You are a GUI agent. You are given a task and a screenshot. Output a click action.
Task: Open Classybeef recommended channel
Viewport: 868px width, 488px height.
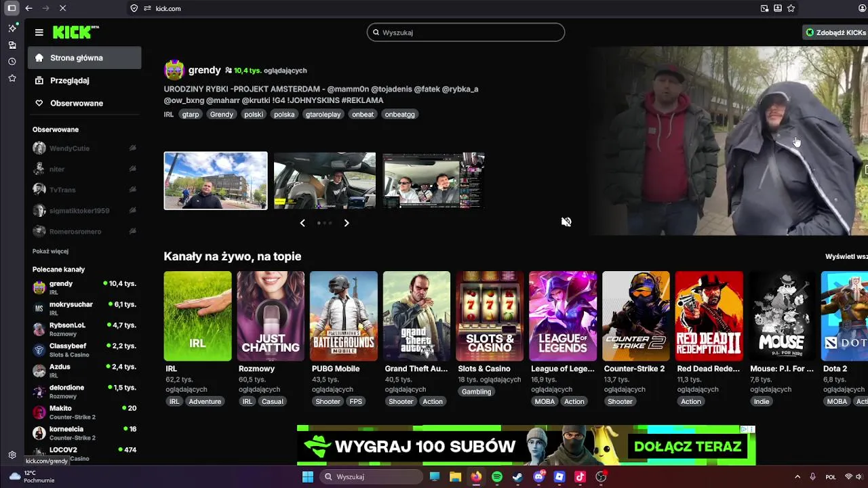[85, 350]
